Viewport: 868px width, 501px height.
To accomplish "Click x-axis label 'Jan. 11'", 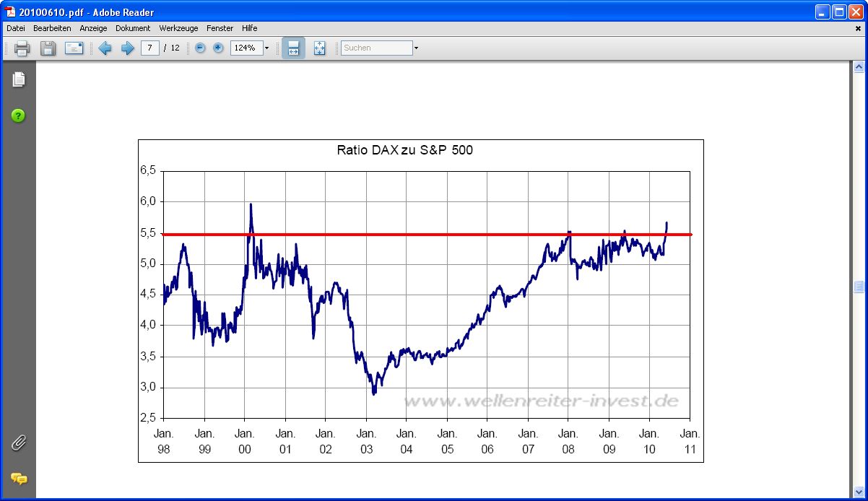I will tap(690, 441).
